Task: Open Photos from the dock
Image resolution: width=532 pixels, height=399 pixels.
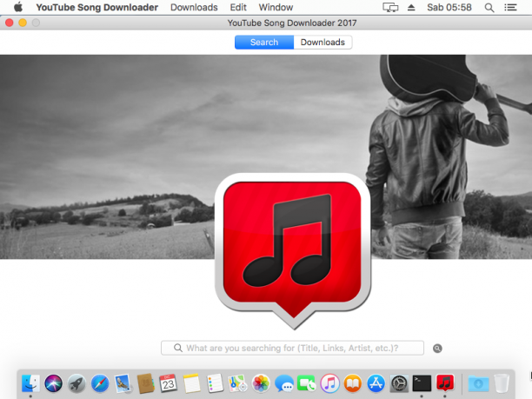Action: point(261,383)
